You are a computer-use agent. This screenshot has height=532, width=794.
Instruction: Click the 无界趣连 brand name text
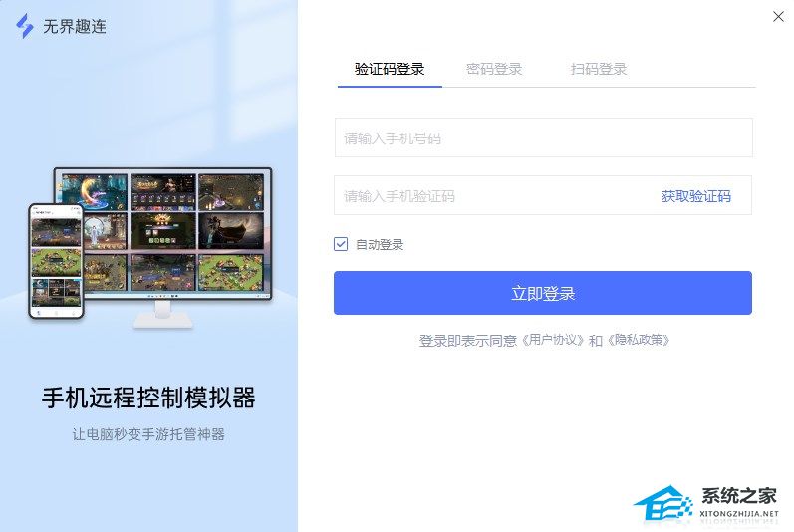[75, 26]
